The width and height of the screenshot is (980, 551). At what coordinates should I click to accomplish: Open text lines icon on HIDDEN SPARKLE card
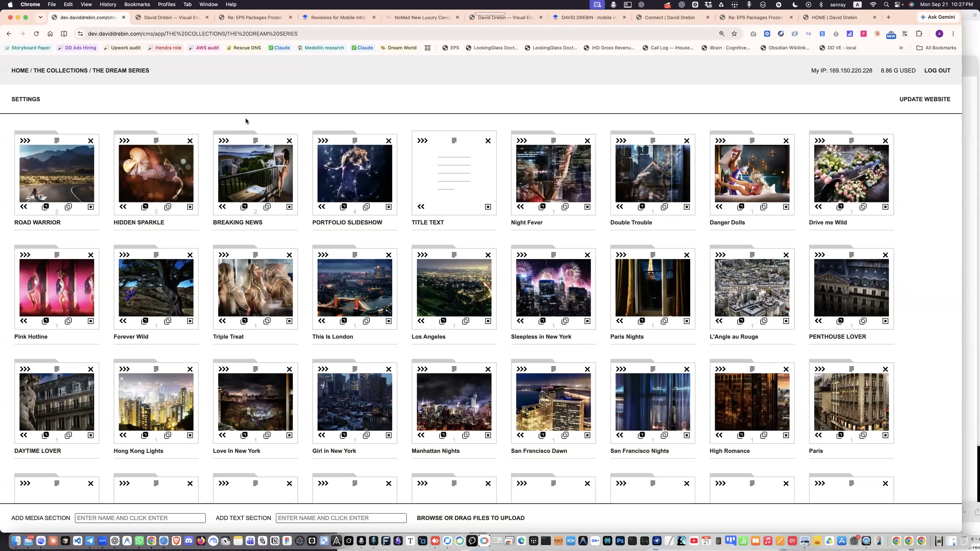coord(156,141)
